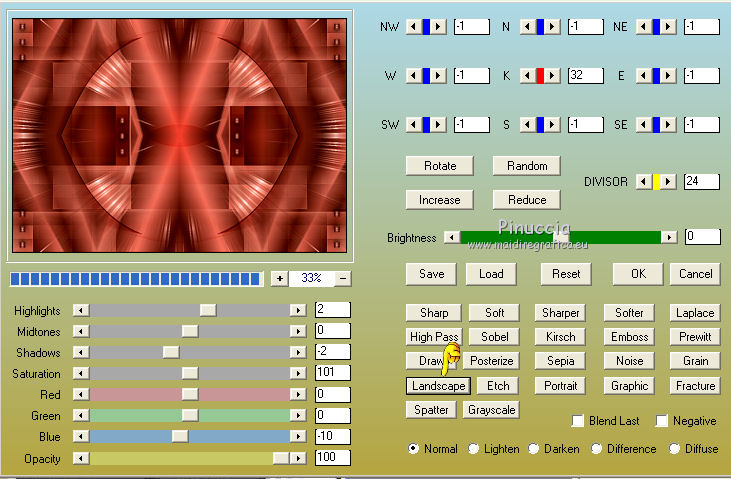Apply the Landscape preset
This screenshot has width=731, height=479.
click(x=438, y=386)
